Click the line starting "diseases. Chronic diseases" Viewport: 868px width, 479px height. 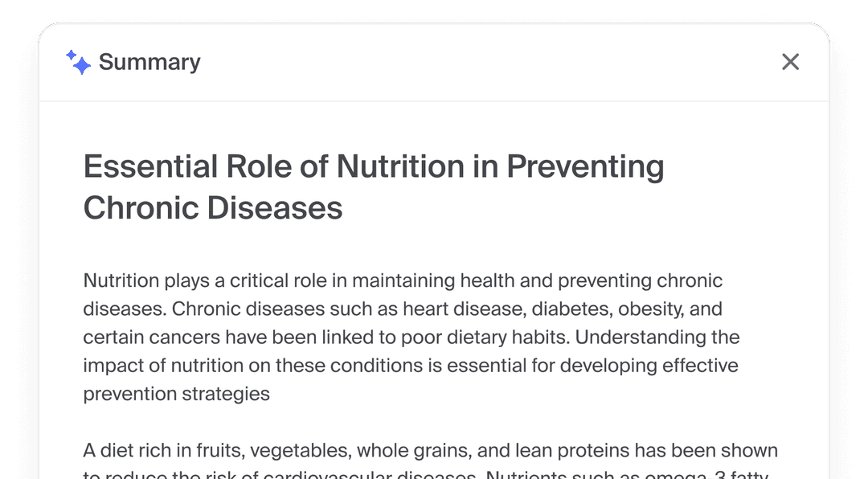(x=403, y=309)
